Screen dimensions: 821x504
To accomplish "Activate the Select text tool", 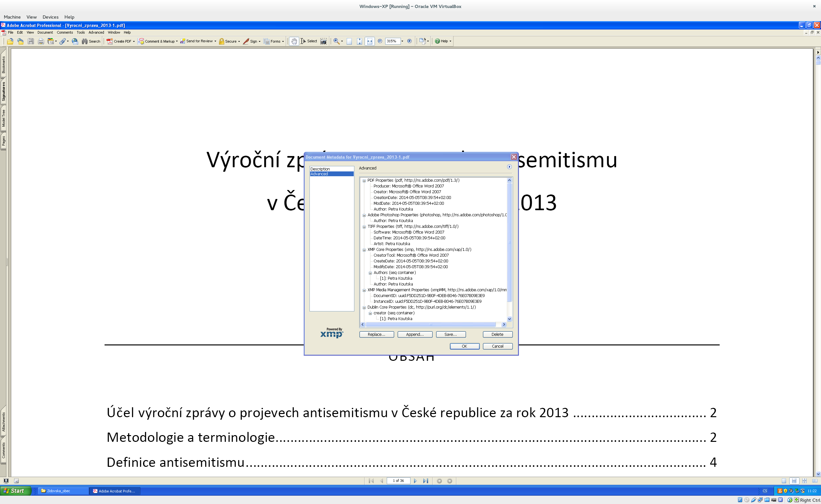I will (x=309, y=41).
